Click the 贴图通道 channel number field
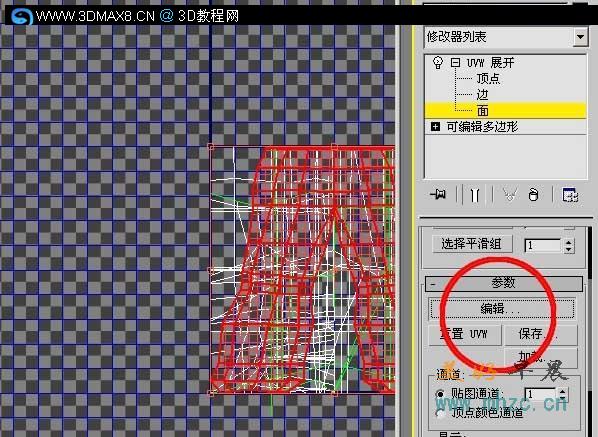 coord(540,394)
